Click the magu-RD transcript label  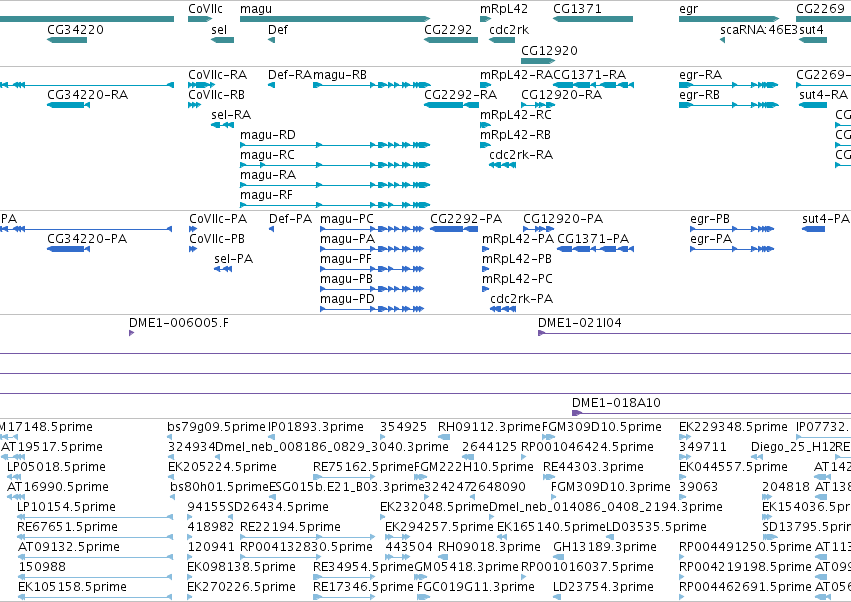click(x=268, y=135)
